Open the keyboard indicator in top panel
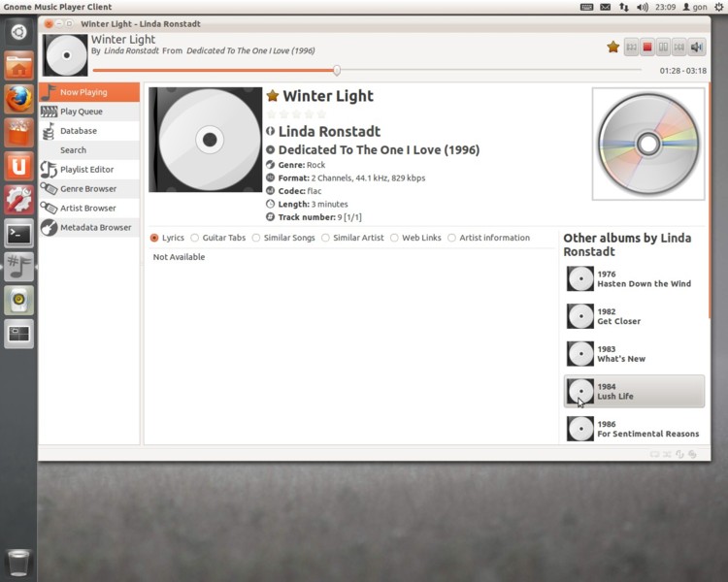Screen dimensions: 728x582 (x=587, y=7)
